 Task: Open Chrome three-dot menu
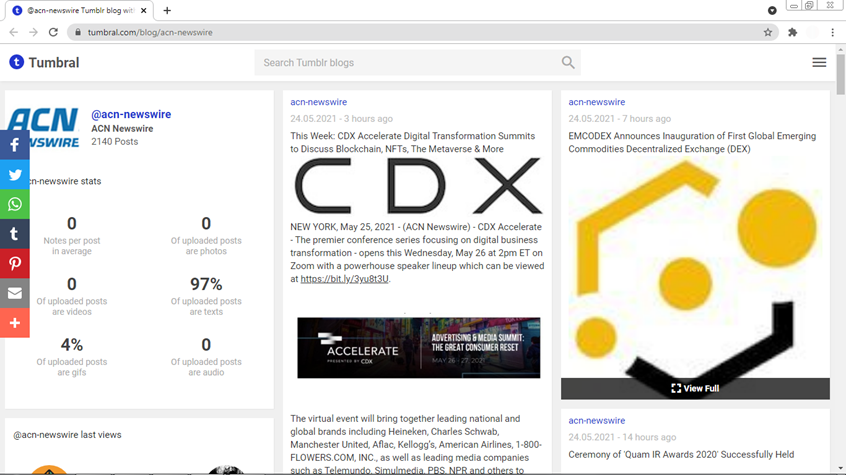click(x=833, y=32)
